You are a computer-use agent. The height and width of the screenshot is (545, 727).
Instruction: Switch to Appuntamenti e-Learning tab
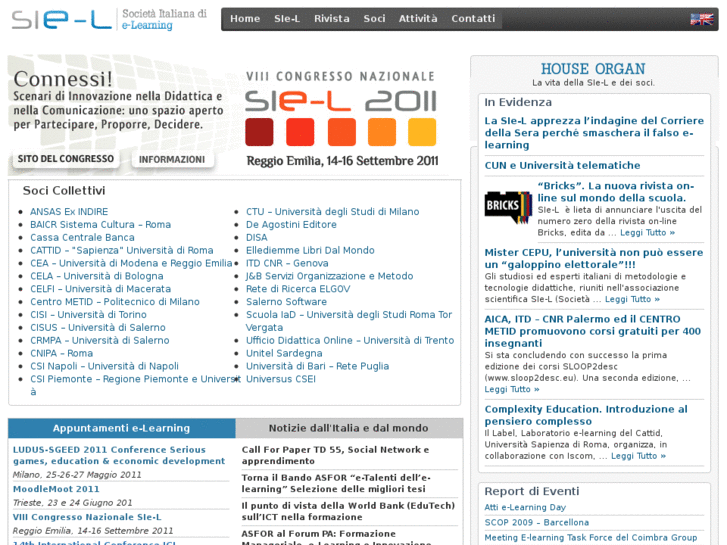click(121, 428)
